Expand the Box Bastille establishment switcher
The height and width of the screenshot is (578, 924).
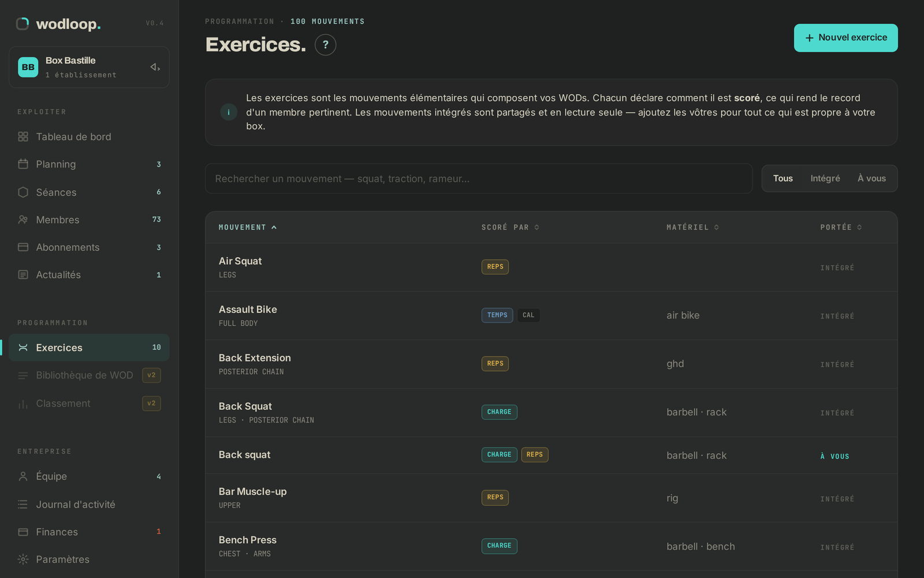[x=155, y=67]
